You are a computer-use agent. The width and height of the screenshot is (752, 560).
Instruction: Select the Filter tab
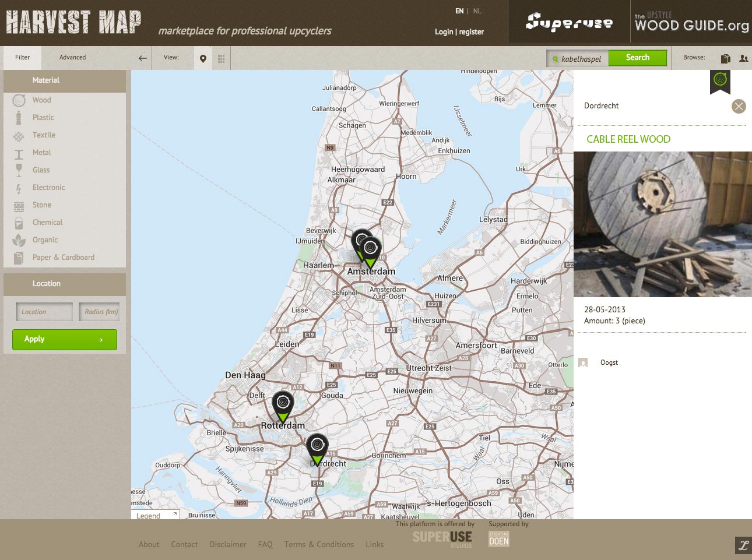point(23,58)
